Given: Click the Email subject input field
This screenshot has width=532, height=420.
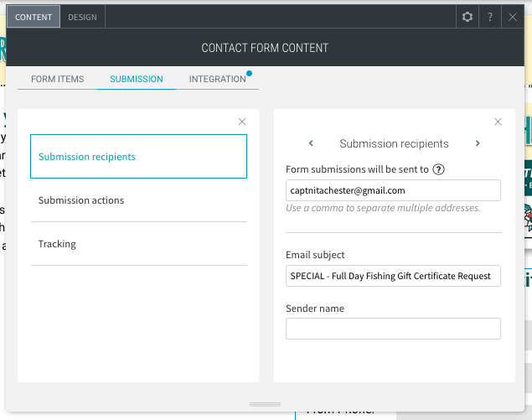Looking at the screenshot, I should coord(393,276).
